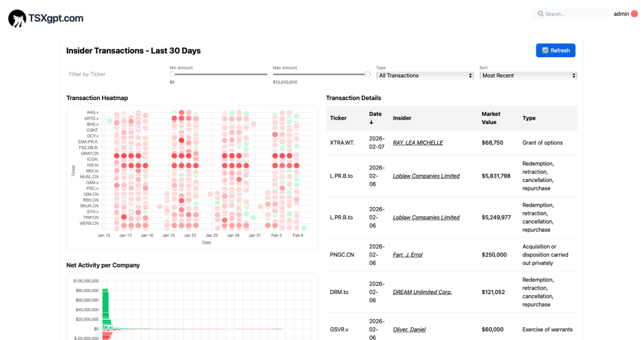Open the first Loblaw Companies Limited link
Viewport: 644px width, 340px height.
(x=426, y=176)
